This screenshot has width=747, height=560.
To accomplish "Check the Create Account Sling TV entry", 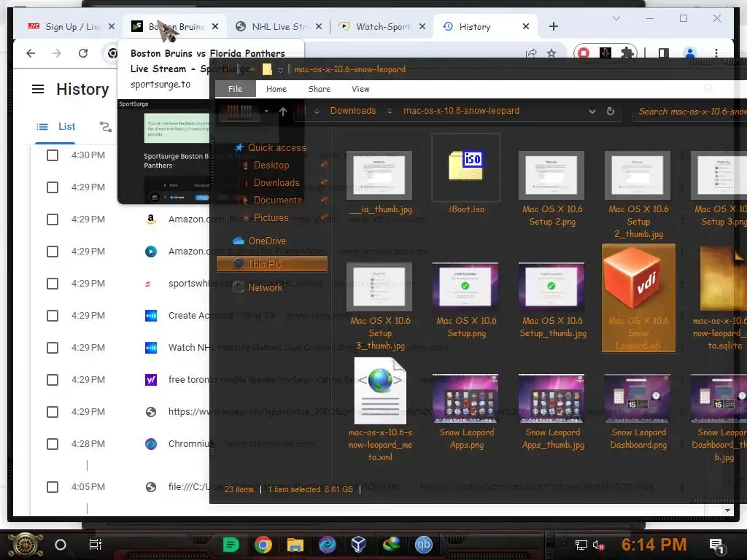I will click(x=53, y=316).
